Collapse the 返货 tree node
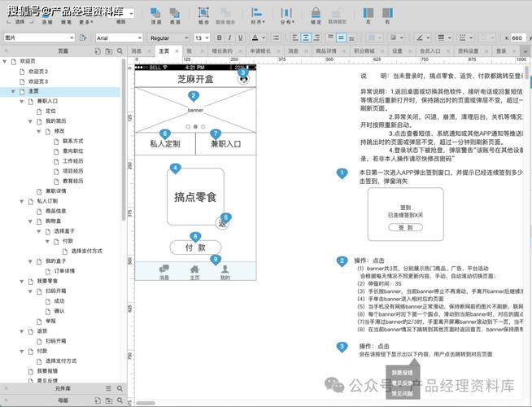The image size is (532, 407). tap(22, 331)
